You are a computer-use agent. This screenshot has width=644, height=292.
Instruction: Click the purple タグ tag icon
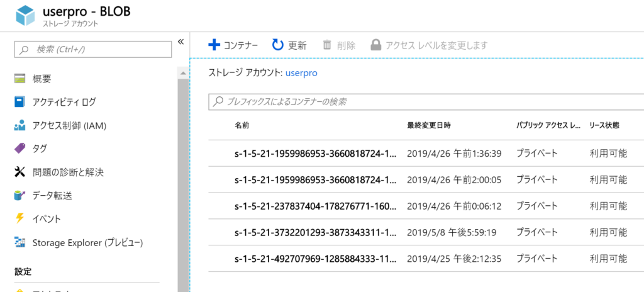(19, 148)
